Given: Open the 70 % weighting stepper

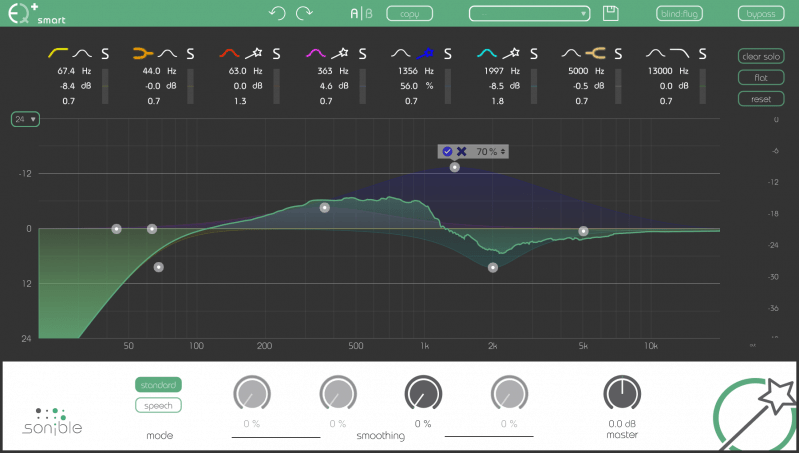Looking at the screenshot, I should (x=490, y=151).
